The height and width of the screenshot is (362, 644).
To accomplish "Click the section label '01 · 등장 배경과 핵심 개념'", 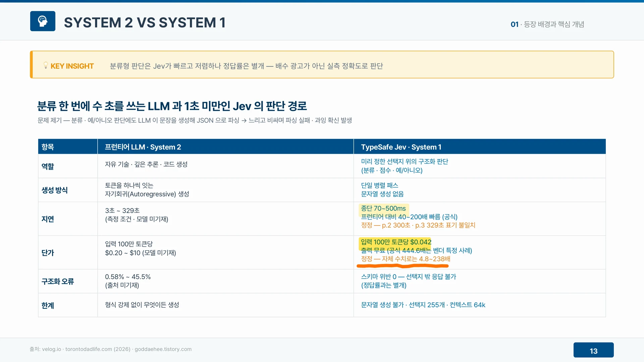I will (x=547, y=24).
